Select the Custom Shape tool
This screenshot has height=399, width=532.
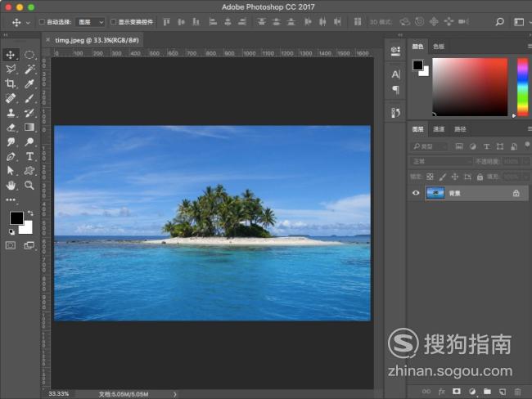pyautogui.click(x=29, y=171)
